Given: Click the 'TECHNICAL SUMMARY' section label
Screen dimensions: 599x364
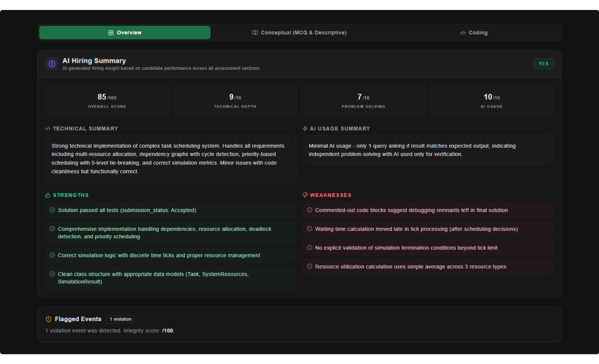Looking at the screenshot, I should [85, 129].
